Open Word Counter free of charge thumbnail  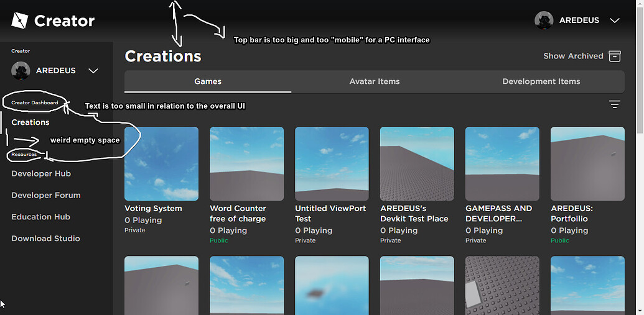click(246, 163)
